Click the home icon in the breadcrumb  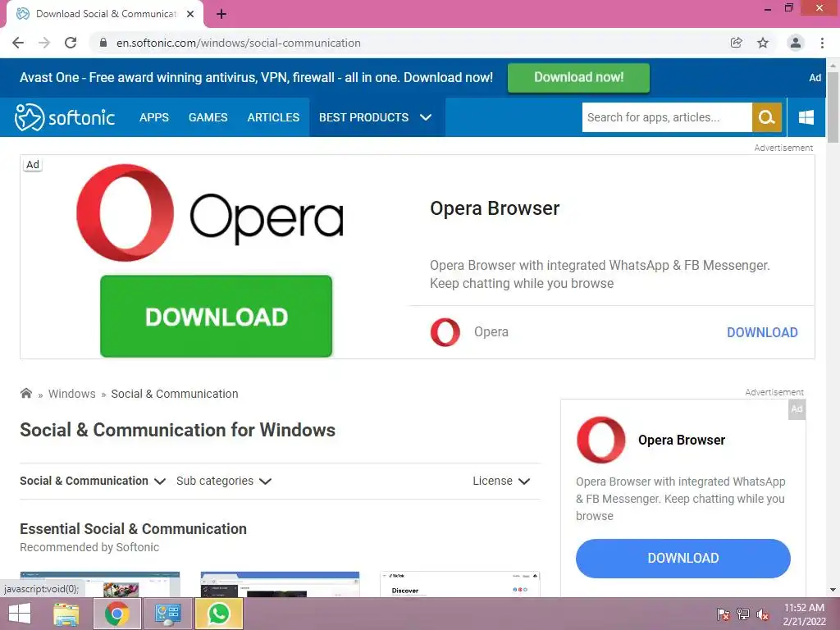coord(25,394)
